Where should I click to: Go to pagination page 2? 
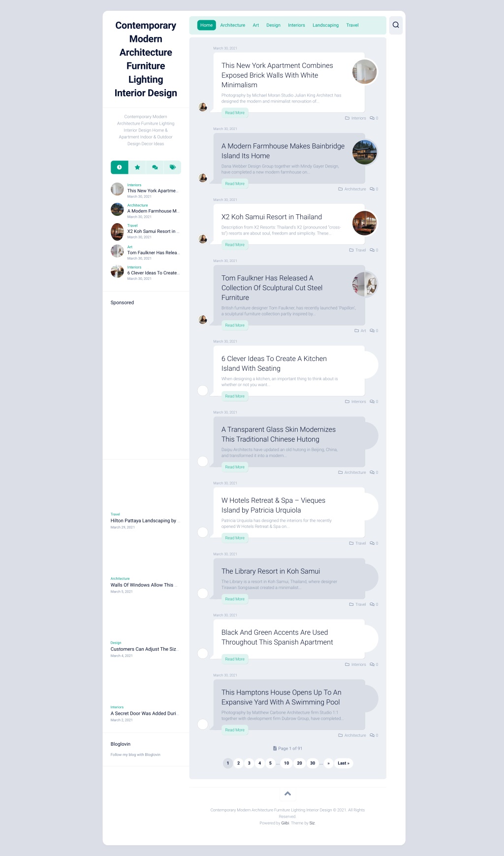click(239, 763)
